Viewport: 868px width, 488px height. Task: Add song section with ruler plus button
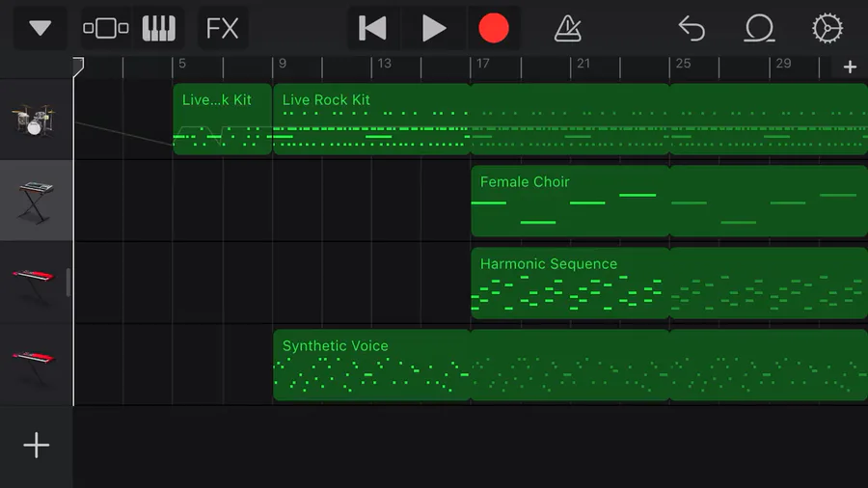pyautogui.click(x=850, y=67)
